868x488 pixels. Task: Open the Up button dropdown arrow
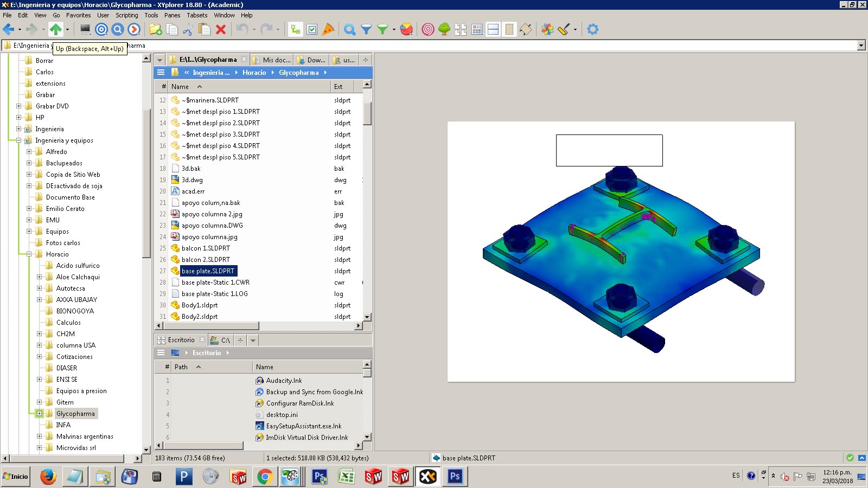pyautogui.click(x=67, y=29)
